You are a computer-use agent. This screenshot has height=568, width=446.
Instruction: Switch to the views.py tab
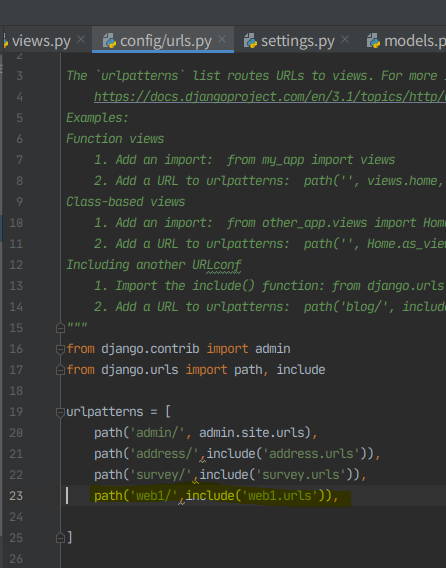click(x=41, y=41)
